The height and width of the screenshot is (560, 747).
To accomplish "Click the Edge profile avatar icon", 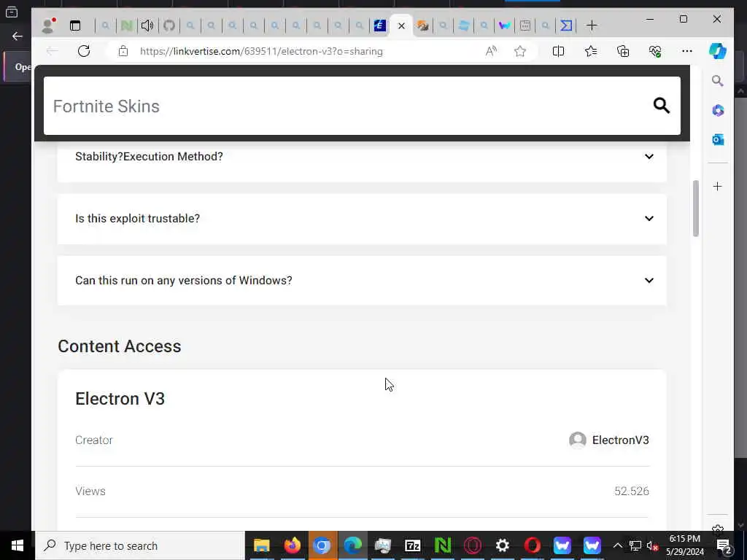I will click(47, 26).
